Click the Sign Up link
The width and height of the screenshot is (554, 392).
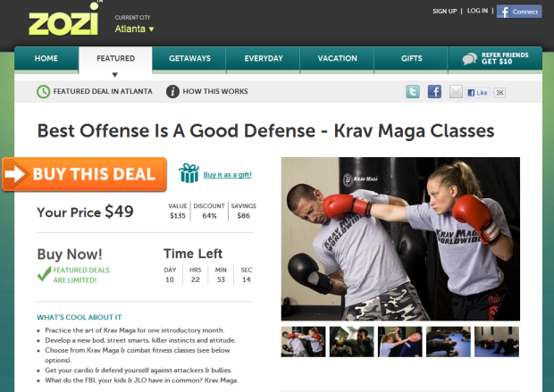point(444,12)
